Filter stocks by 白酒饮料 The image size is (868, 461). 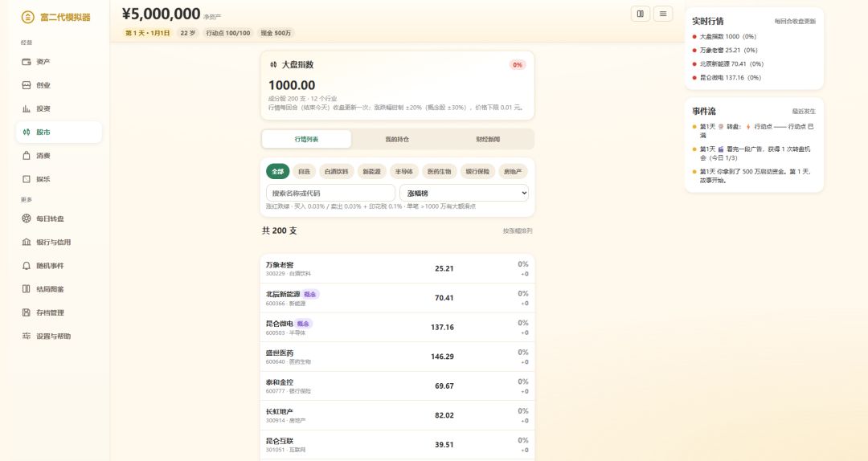[x=337, y=172]
